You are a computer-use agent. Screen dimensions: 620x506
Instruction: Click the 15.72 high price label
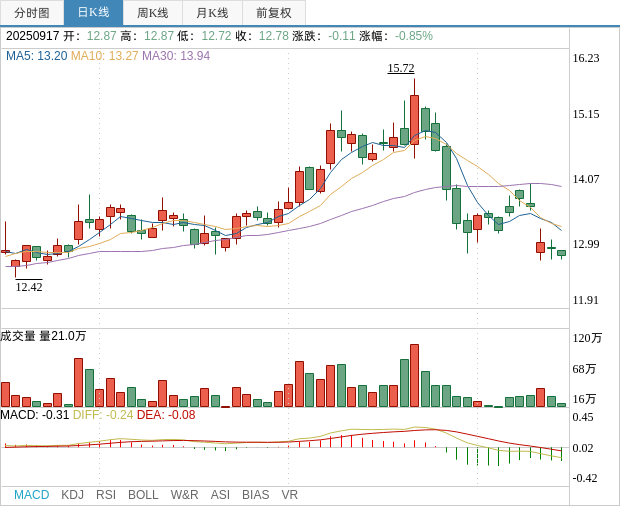point(401,68)
